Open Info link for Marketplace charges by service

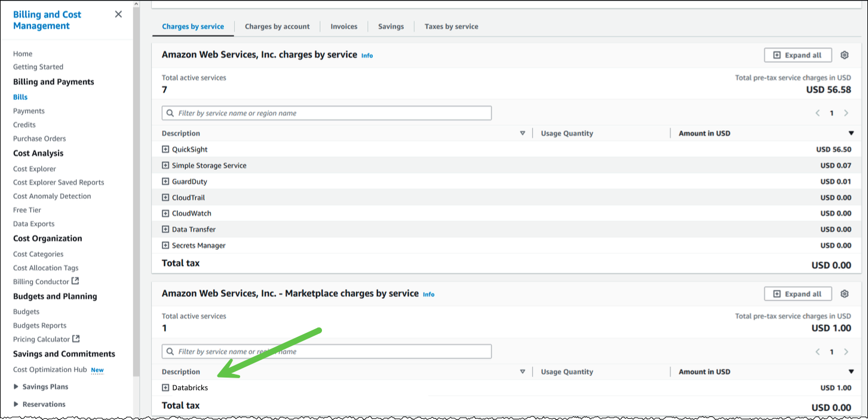(x=429, y=295)
